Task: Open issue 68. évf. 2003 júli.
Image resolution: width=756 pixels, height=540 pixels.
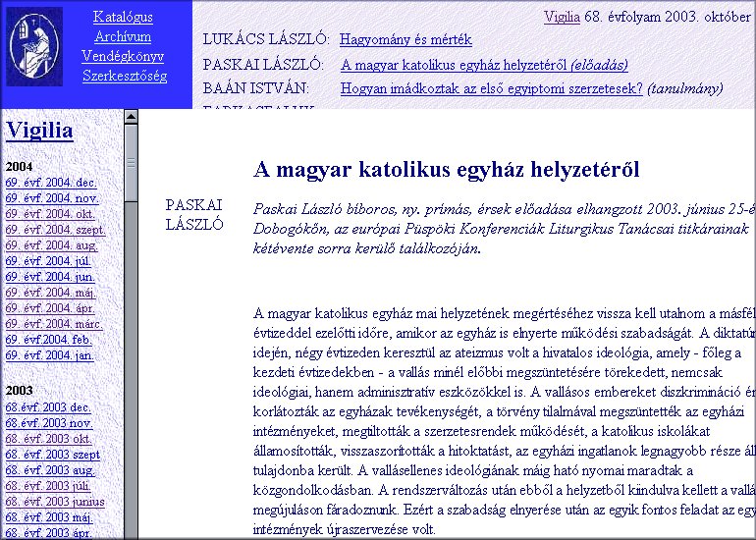Action: (48, 486)
